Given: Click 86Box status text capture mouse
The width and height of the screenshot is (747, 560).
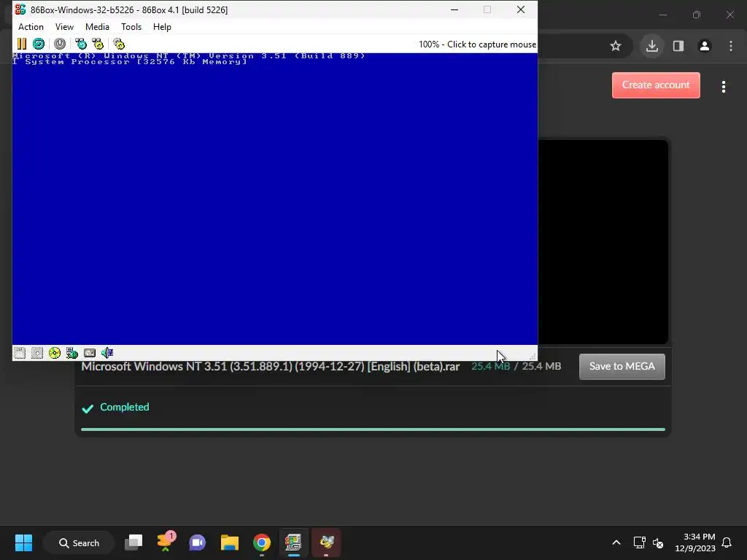Looking at the screenshot, I should (x=477, y=44).
